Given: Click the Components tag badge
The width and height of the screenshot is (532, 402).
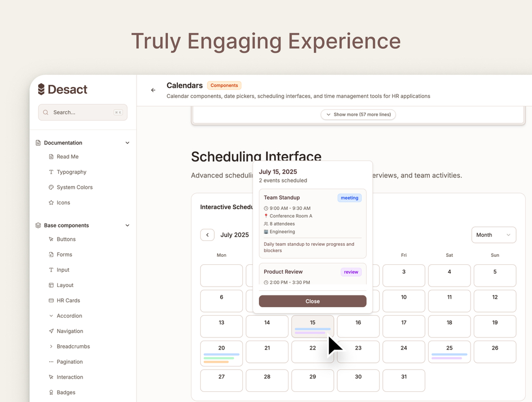Looking at the screenshot, I should tap(224, 85).
